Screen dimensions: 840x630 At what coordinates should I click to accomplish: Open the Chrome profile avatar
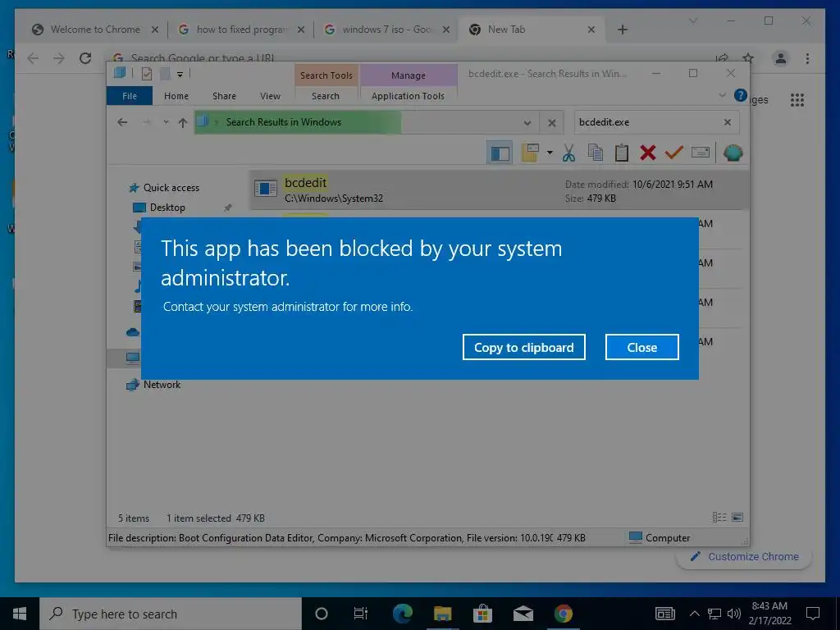tap(781, 58)
